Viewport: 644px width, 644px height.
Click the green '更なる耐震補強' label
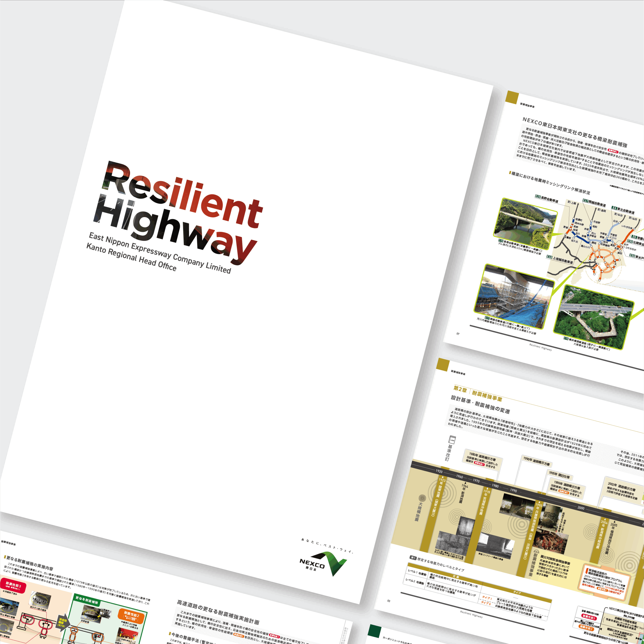pyautogui.click(x=86, y=600)
